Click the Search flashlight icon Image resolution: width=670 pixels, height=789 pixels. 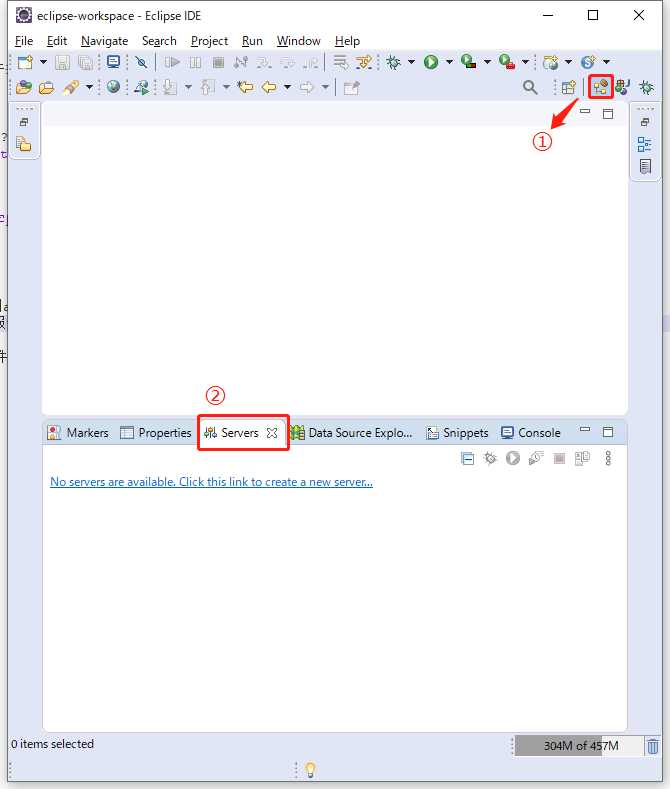tap(71, 88)
